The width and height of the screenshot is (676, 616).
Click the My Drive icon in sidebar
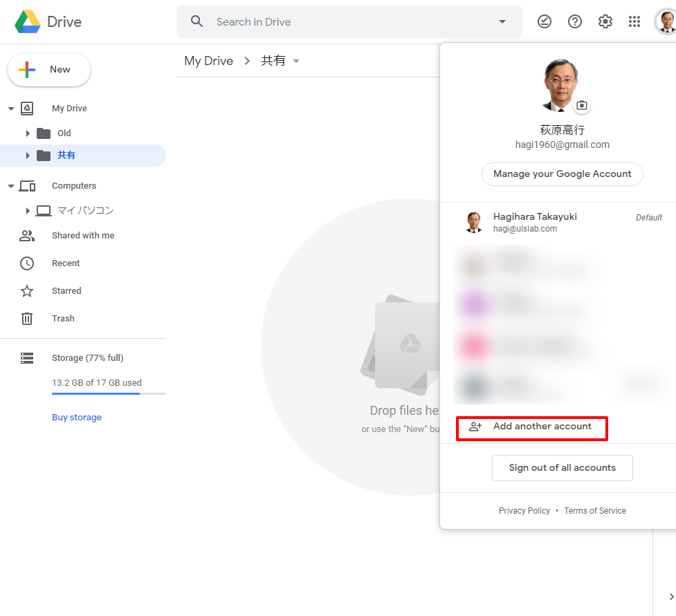(x=27, y=109)
